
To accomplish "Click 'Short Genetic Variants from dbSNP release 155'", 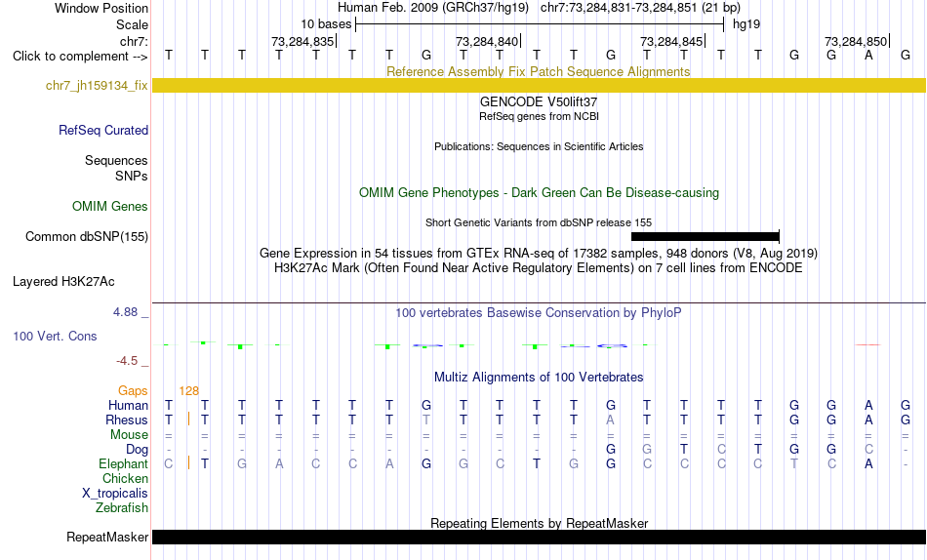I will pyautogui.click(x=539, y=223).
